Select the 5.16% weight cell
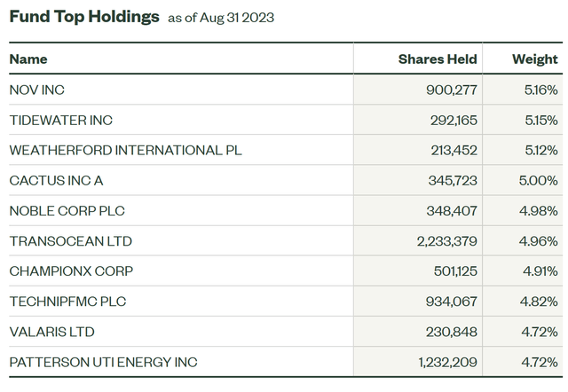The height and width of the screenshot is (392, 568). click(x=540, y=90)
